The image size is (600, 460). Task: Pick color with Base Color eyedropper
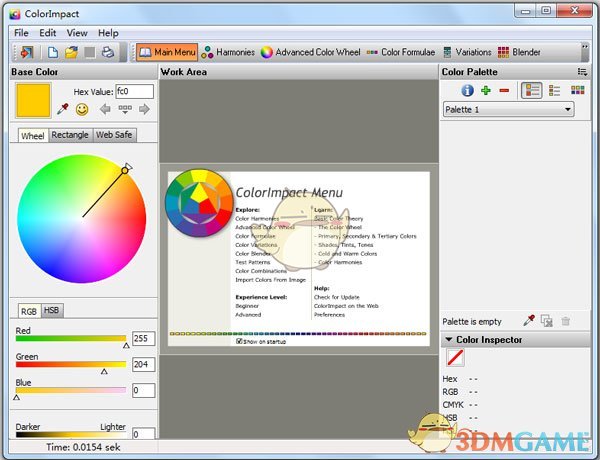point(62,109)
